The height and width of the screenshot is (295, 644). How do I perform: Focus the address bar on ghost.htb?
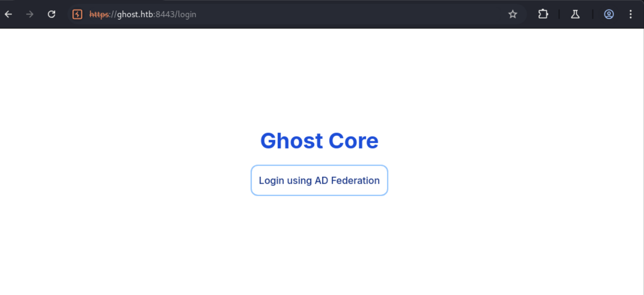pos(134,15)
